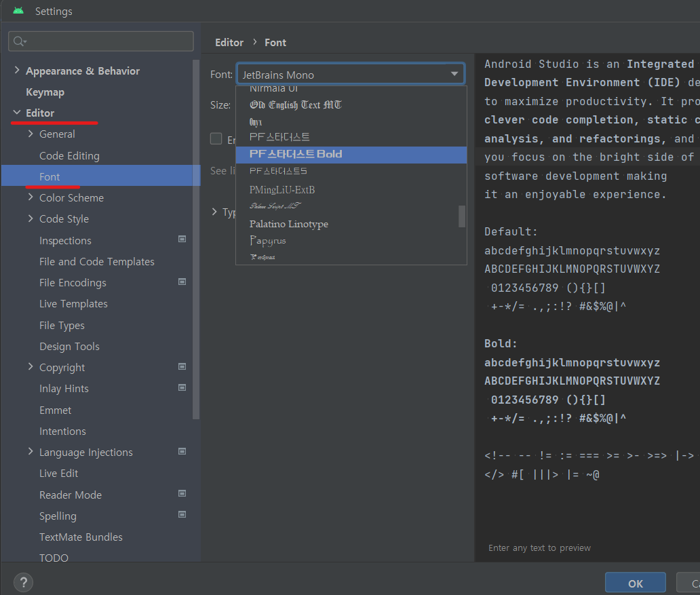Expand the Typography settings chevron
Image resolution: width=700 pixels, height=595 pixels.
tap(214, 212)
